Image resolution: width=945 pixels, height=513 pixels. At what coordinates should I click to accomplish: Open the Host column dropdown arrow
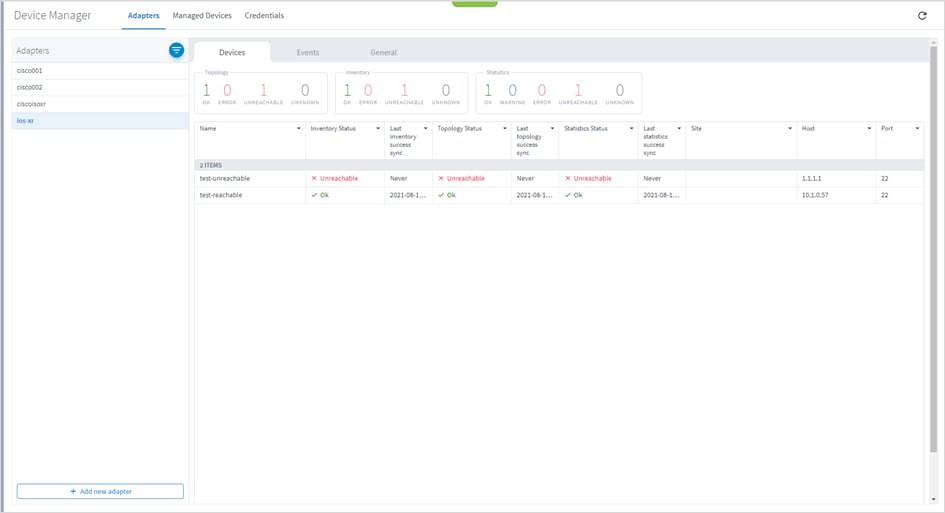pyautogui.click(x=869, y=129)
